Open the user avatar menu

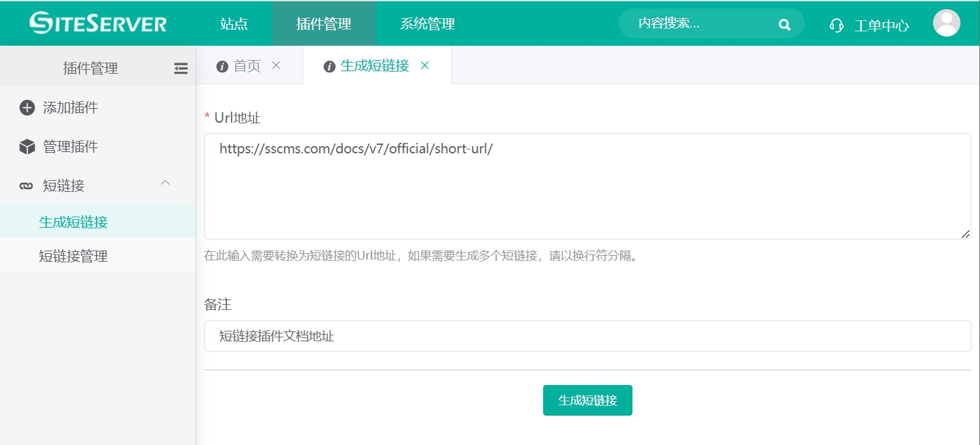tap(946, 23)
